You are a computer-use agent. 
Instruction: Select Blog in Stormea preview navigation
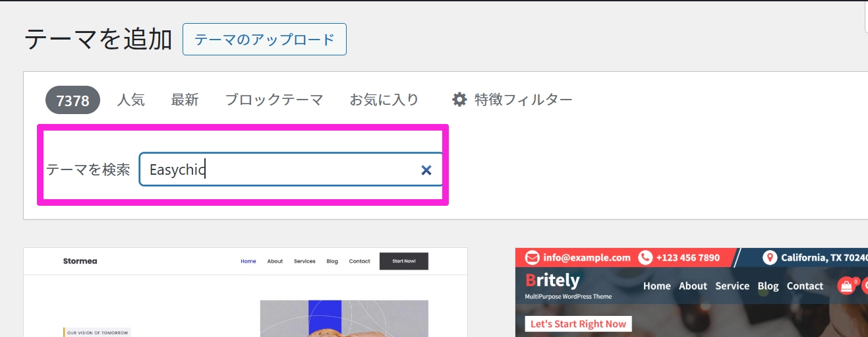[x=332, y=261]
